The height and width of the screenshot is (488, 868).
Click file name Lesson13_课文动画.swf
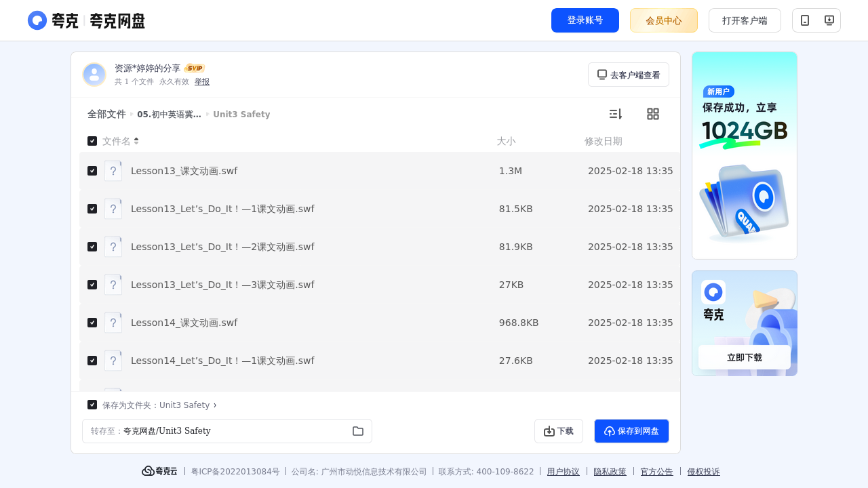click(184, 171)
